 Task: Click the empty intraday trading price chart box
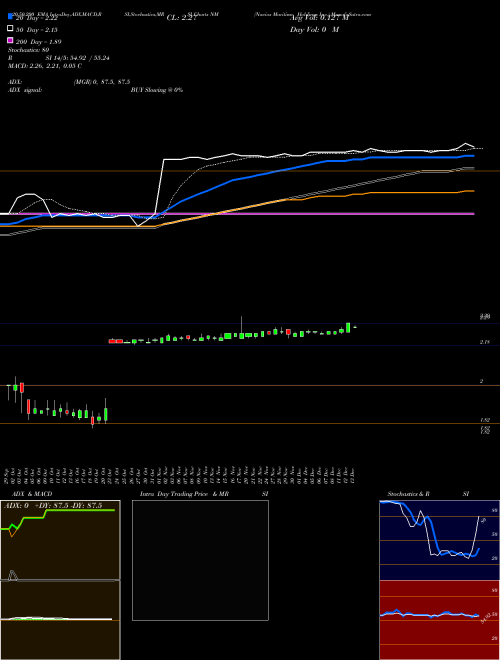click(200, 560)
